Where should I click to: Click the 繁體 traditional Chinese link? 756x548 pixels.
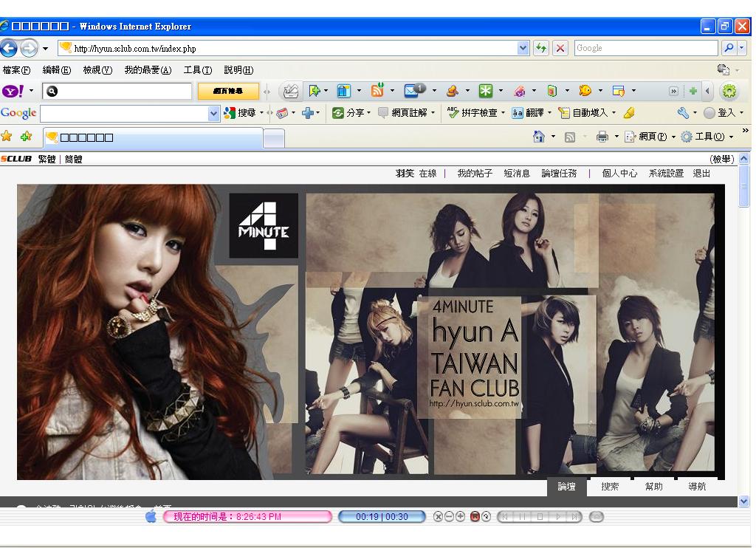click(47, 160)
